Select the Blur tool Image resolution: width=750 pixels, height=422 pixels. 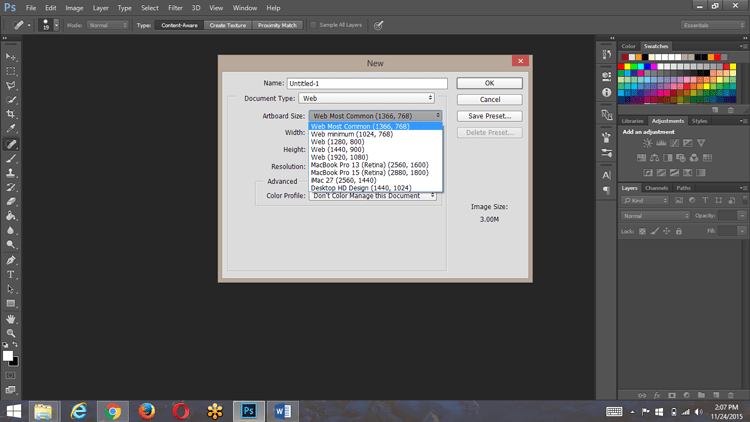[11, 230]
